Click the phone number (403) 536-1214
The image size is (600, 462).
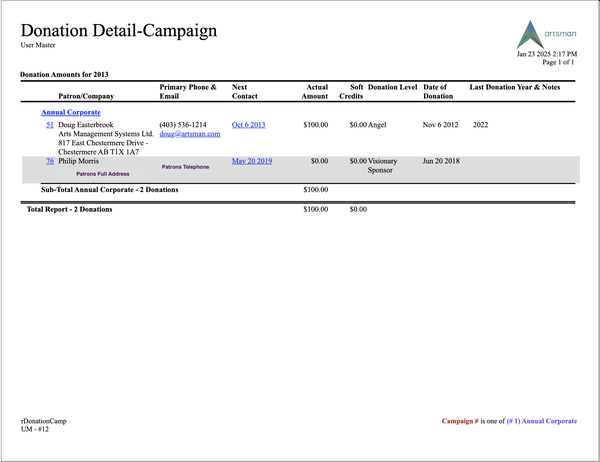point(183,125)
